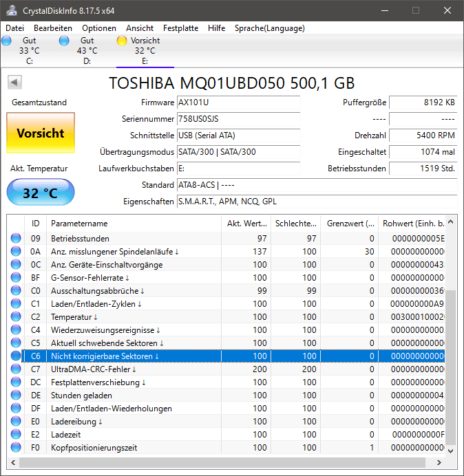Screen dimensions: 464x476
Task: Click status orb of row F0 Kopfpositionierungszeit
Action: pyautogui.click(x=16, y=447)
